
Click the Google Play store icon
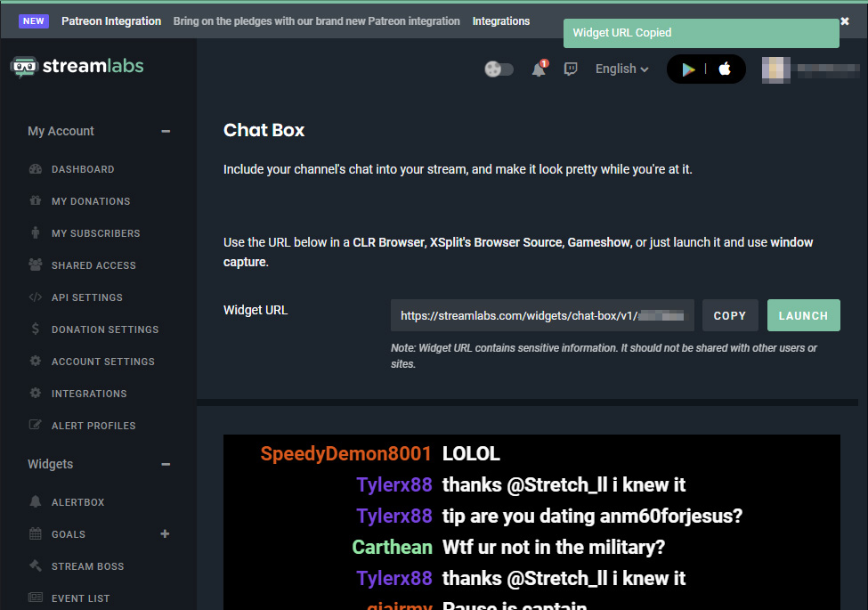click(688, 69)
